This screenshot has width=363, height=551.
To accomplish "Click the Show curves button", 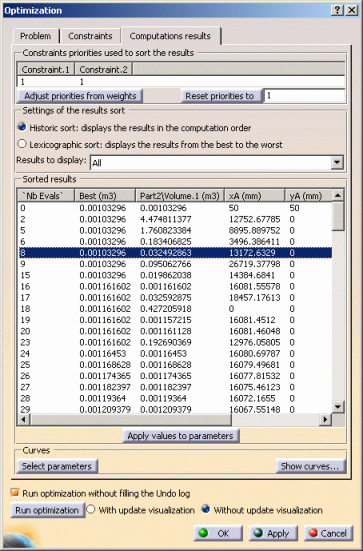I will [310, 466].
